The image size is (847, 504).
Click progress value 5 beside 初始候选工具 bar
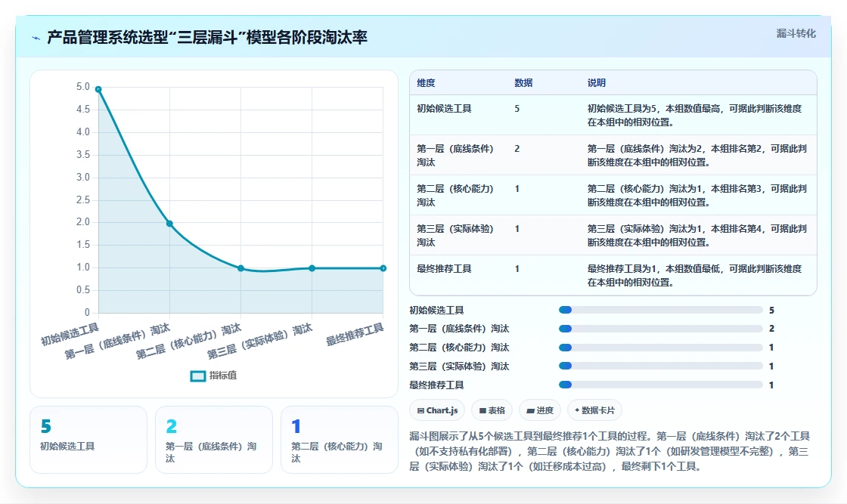771,311
